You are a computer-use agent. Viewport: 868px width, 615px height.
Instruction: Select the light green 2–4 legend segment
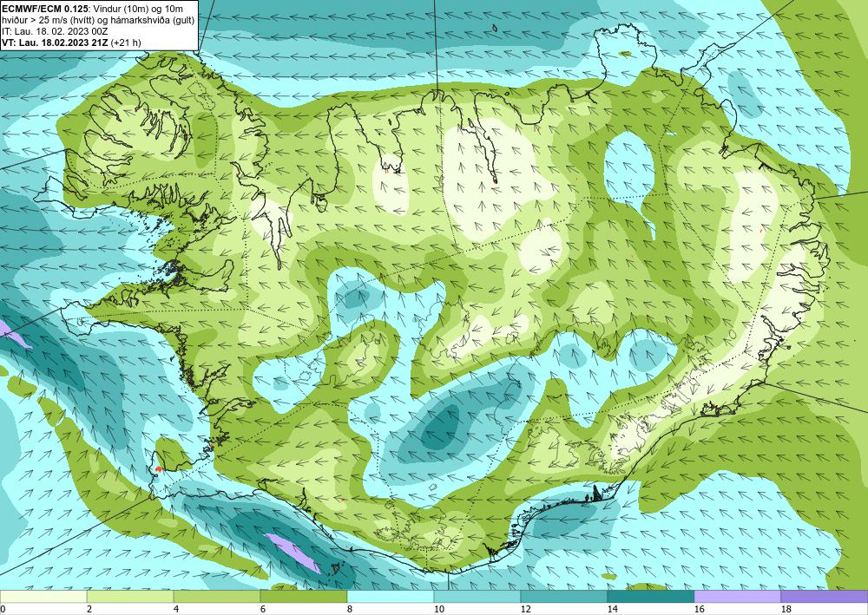(x=130, y=597)
